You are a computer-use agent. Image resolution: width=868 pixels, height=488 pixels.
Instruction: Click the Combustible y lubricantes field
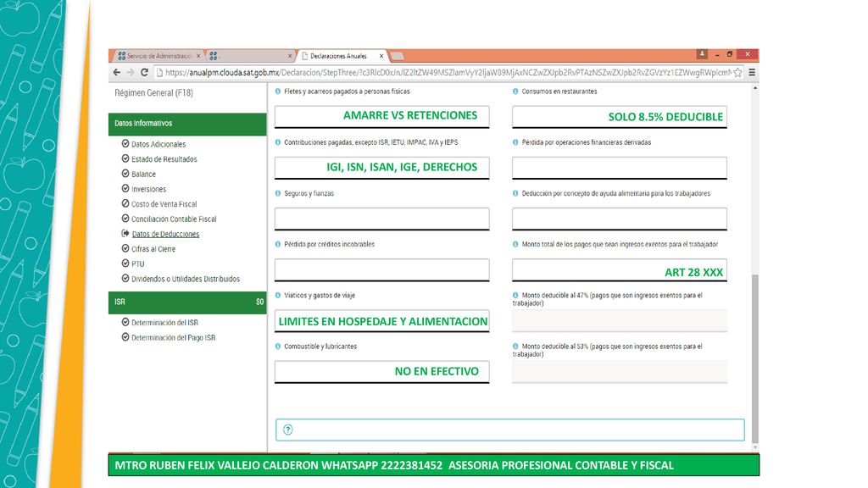click(382, 372)
